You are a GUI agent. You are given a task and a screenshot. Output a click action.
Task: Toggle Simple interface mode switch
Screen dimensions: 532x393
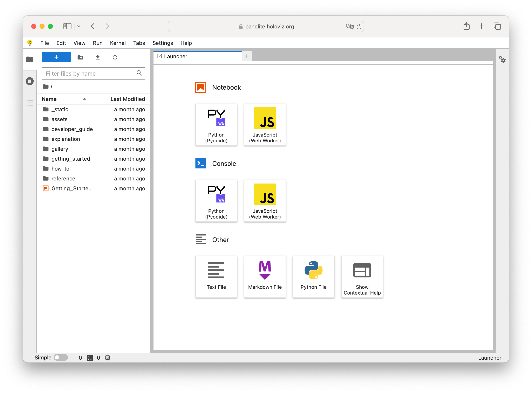click(61, 358)
